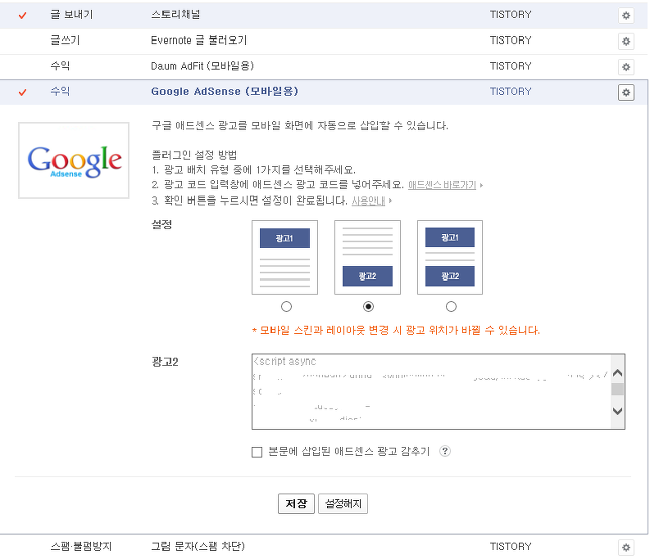The image size is (650, 559).
Task: Open settings gear for Evernote 글 불러오기
Action: pyautogui.click(x=626, y=41)
